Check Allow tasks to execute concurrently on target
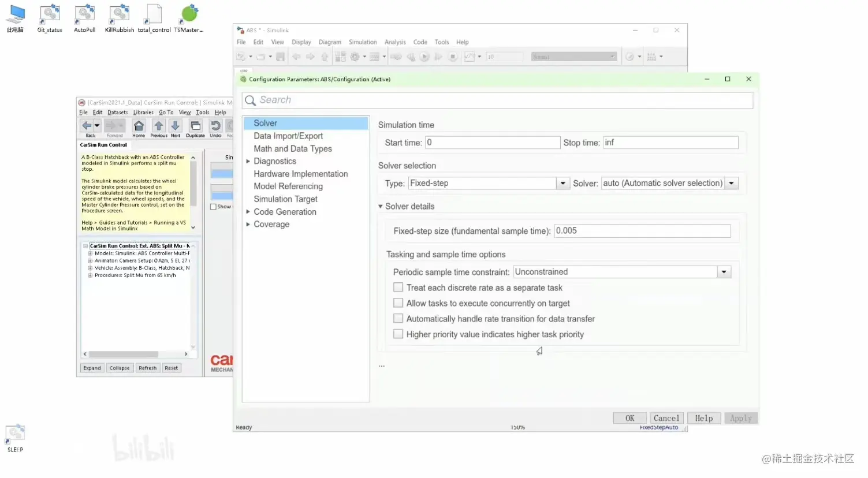The height and width of the screenshot is (478, 868). coord(398,303)
